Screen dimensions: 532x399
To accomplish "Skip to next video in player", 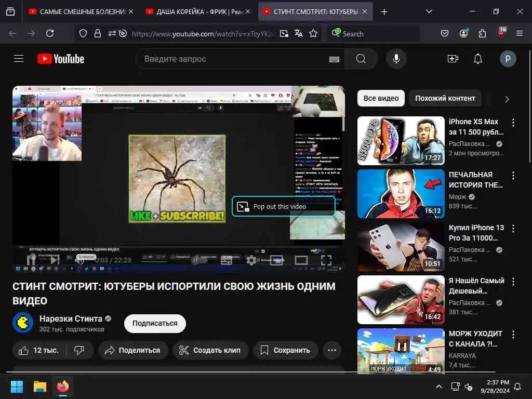I will (x=55, y=260).
